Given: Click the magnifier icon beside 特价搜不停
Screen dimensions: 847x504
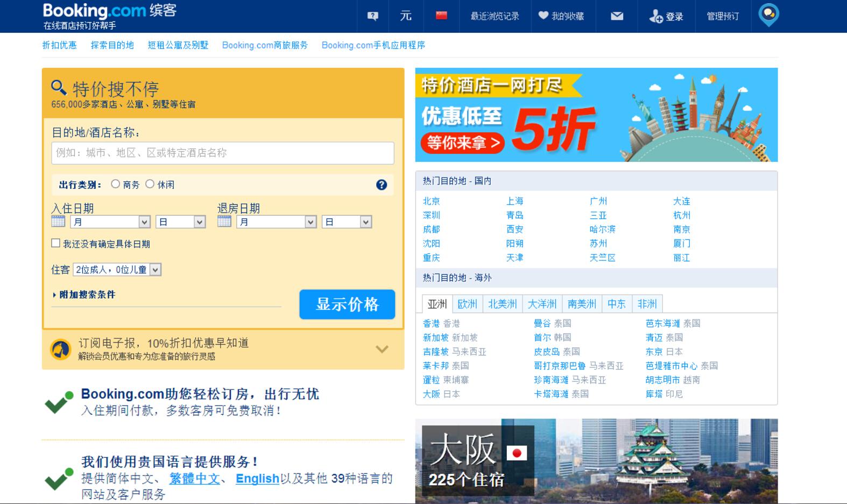Looking at the screenshot, I should tap(59, 88).
